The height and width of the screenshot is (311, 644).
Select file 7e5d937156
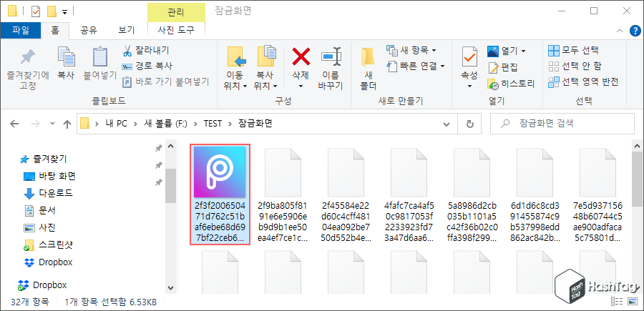(598, 196)
